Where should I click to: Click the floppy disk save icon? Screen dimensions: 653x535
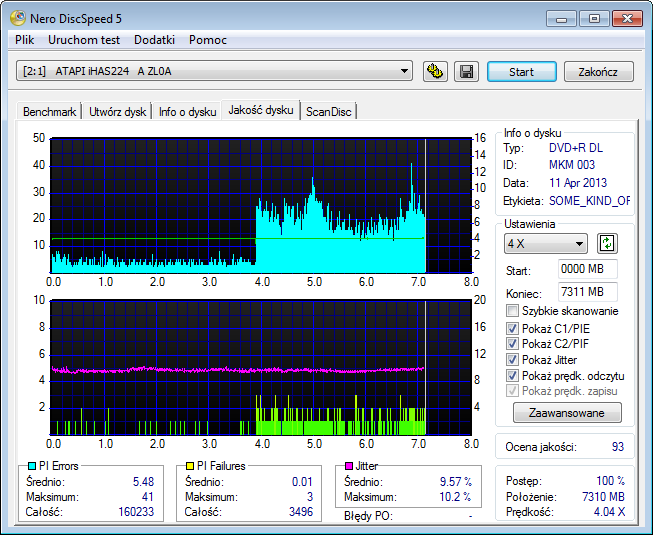(x=466, y=72)
